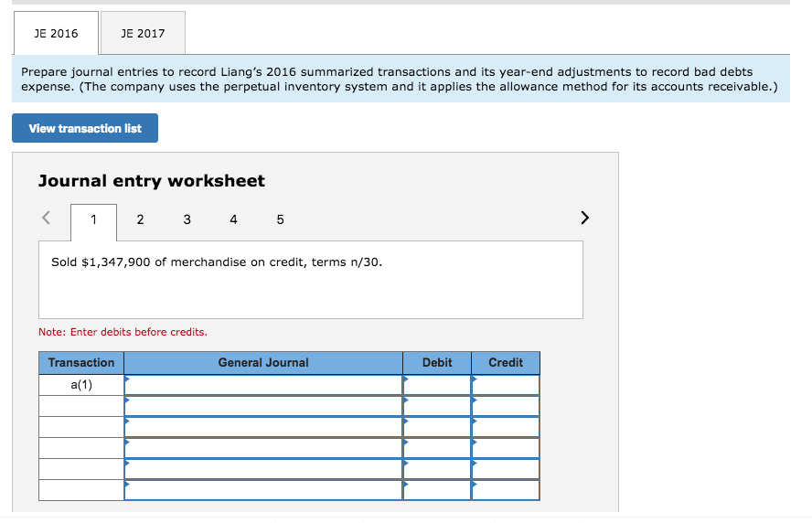Open the JE 2017 tab
Image resolution: width=812 pixels, height=523 pixels.
pyautogui.click(x=143, y=33)
